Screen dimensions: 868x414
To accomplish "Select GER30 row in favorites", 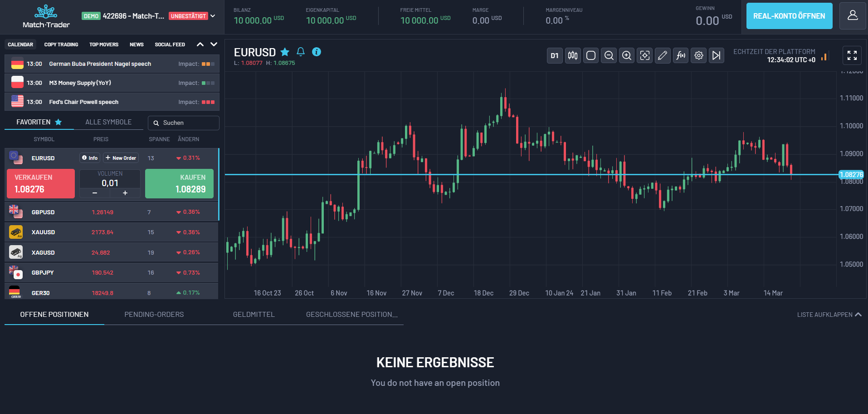I will pyautogui.click(x=111, y=291).
